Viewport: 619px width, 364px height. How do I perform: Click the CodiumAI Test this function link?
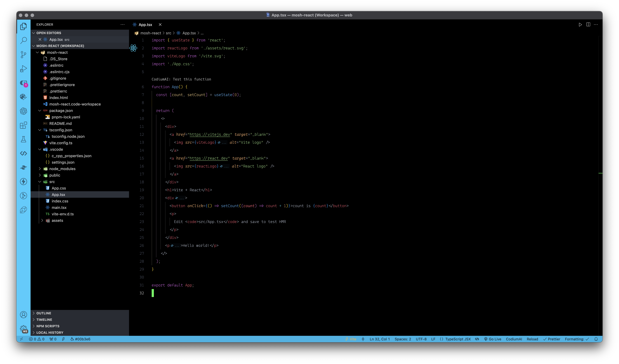[181, 79]
